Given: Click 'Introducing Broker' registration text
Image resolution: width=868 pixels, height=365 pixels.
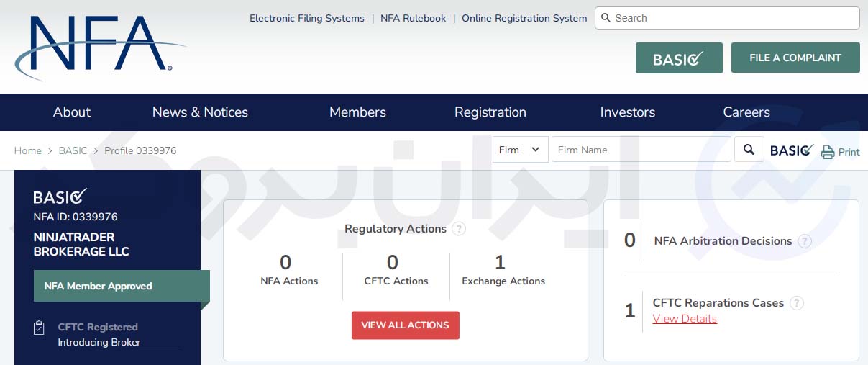Looking at the screenshot, I should [99, 343].
